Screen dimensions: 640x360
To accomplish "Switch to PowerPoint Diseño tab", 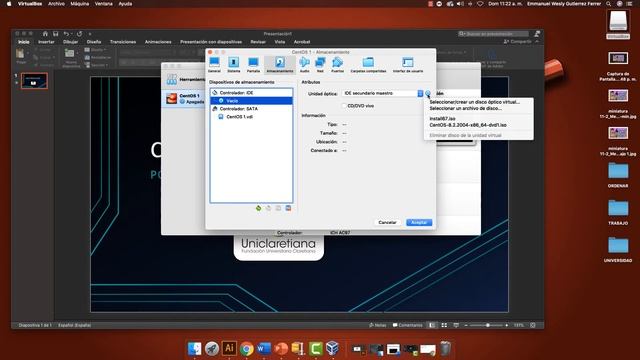I will coord(94,42).
